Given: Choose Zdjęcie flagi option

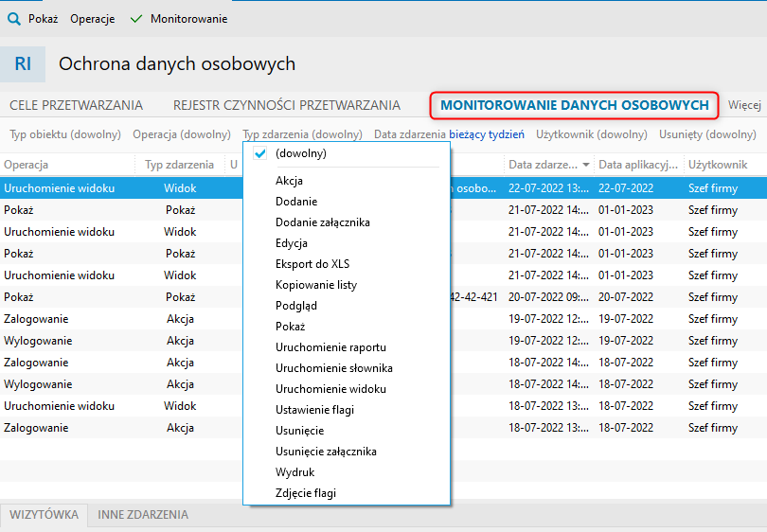Looking at the screenshot, I should (347, 493).
